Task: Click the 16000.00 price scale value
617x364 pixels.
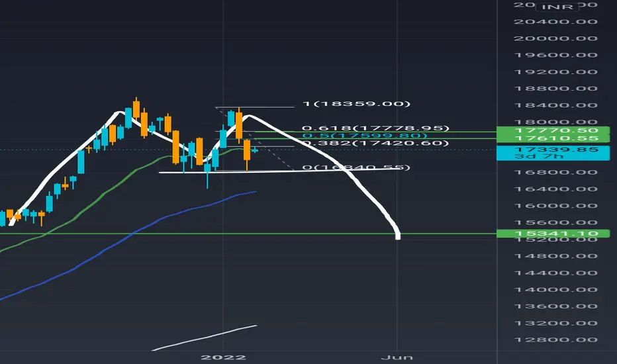Action: click(x=555, y=206)
